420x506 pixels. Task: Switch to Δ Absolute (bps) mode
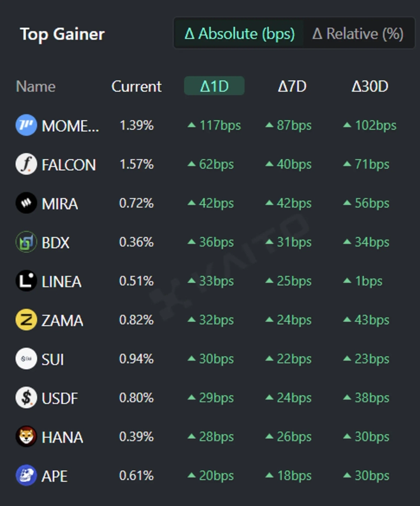click(x=239, y=34)
